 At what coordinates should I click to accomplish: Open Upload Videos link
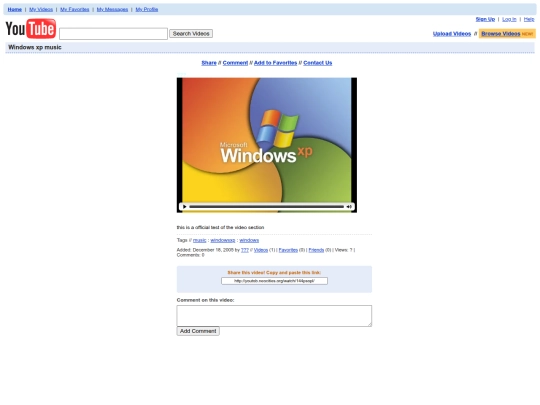click(x=452, y=33)
